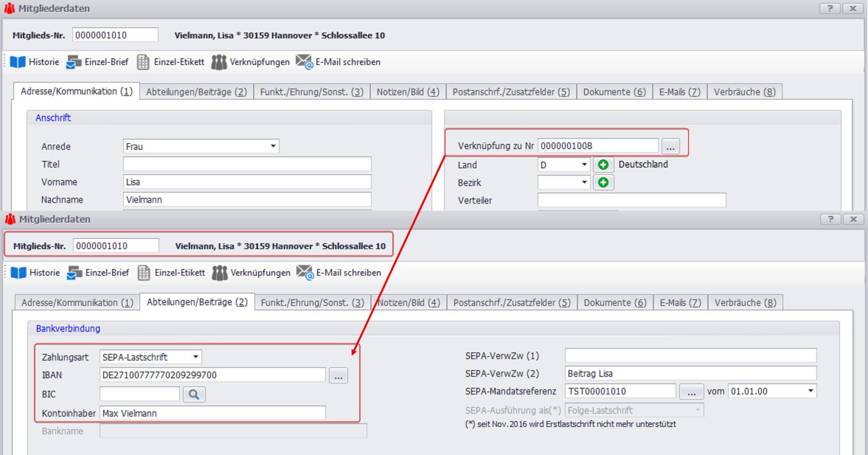Image resolution: width=868 pixels, height=455 pixels.
Task: Click green plus icon next to Bezirk
Action: coord(603,183)
